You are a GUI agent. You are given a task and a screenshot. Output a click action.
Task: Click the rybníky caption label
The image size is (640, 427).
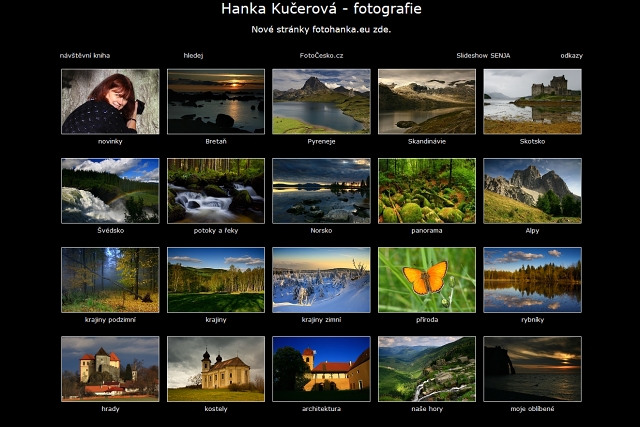532,320
